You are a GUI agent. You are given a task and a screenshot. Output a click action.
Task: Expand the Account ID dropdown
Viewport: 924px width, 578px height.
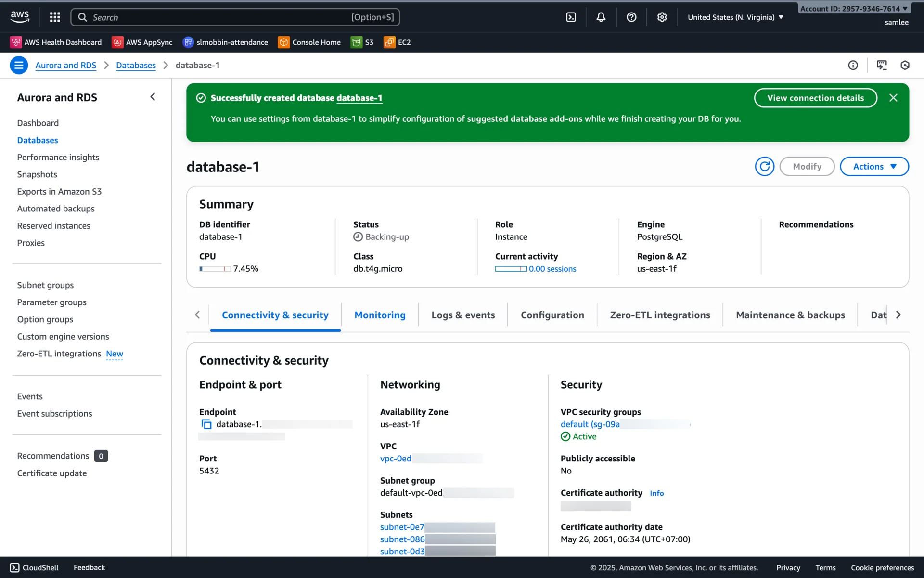pos(854,9)
